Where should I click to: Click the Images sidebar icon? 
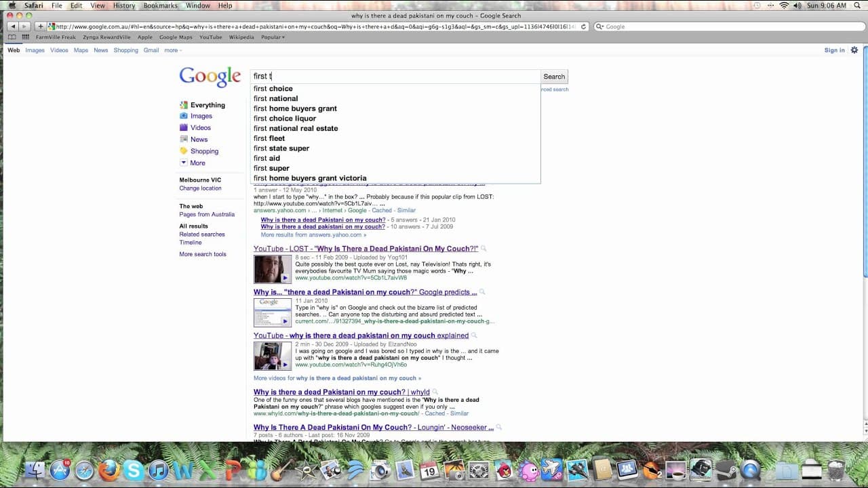pos(184,116)
